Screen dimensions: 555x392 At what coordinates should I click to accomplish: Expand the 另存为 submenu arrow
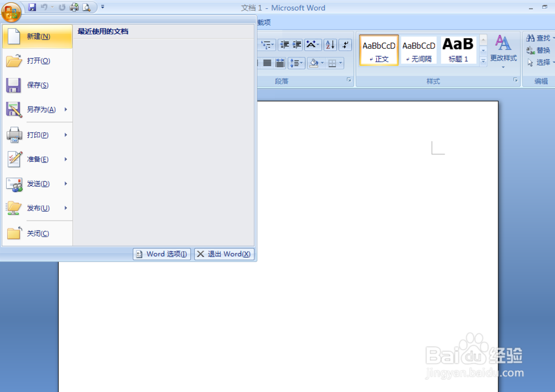(66, 109)
